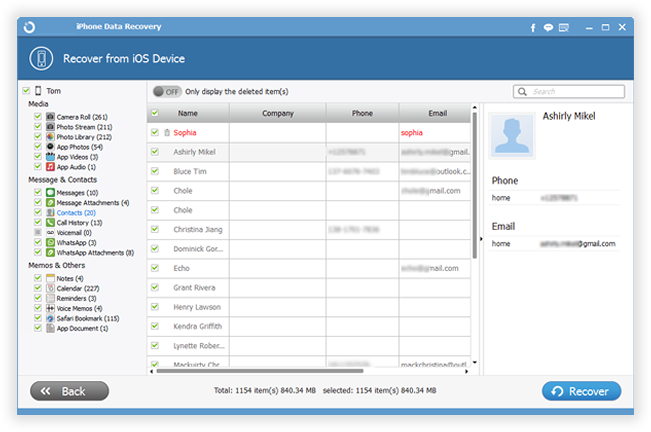Click the Recover button

(581, 391)
